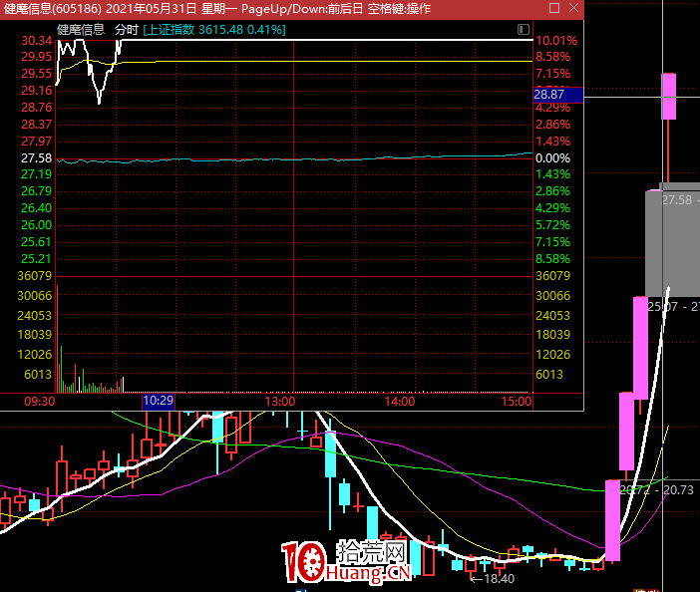
Task: Select the 分时 tab label
Action: 127,30
